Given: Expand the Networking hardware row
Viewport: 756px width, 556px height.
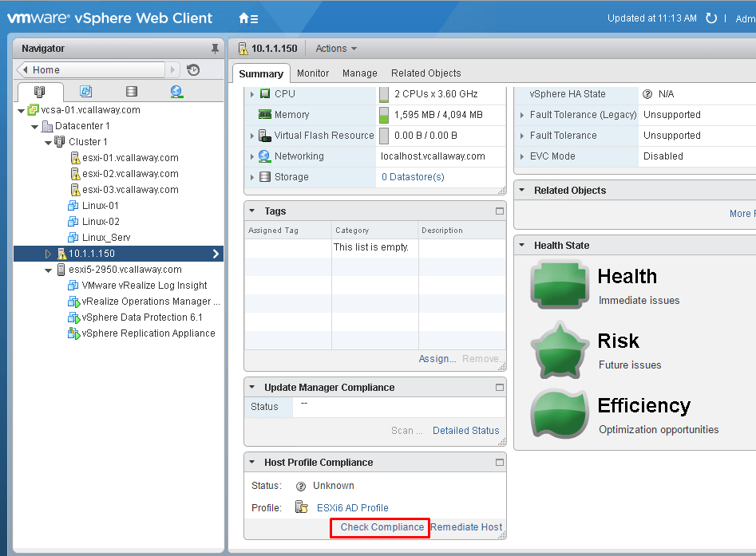Looking at the screenshot, I should (251, 156).
